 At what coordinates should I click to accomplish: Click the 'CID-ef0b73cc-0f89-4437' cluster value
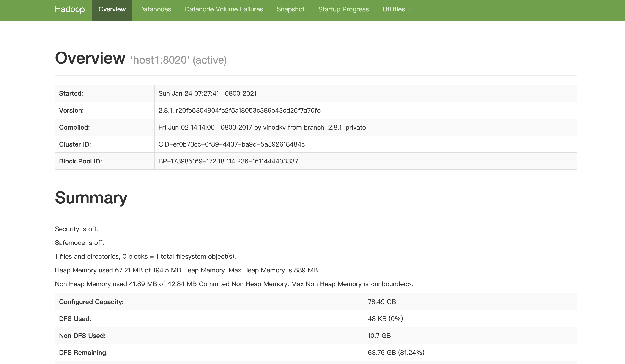(x=232, y=144)
